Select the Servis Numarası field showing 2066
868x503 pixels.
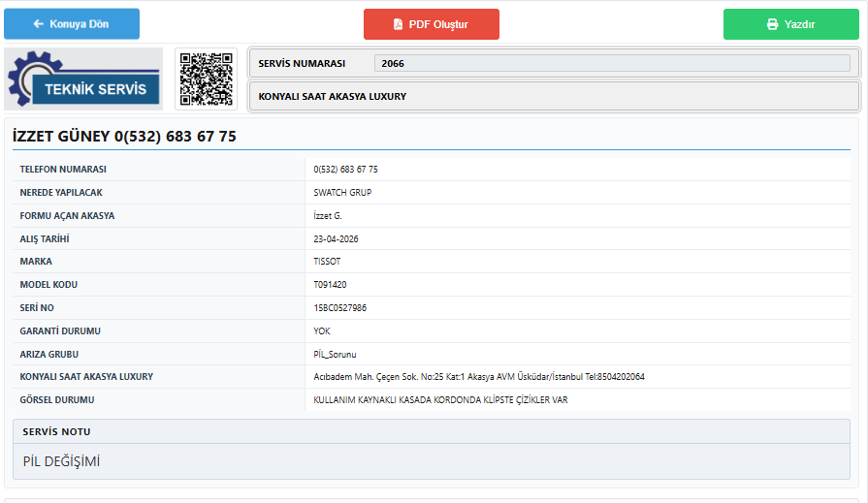point(612,63)
